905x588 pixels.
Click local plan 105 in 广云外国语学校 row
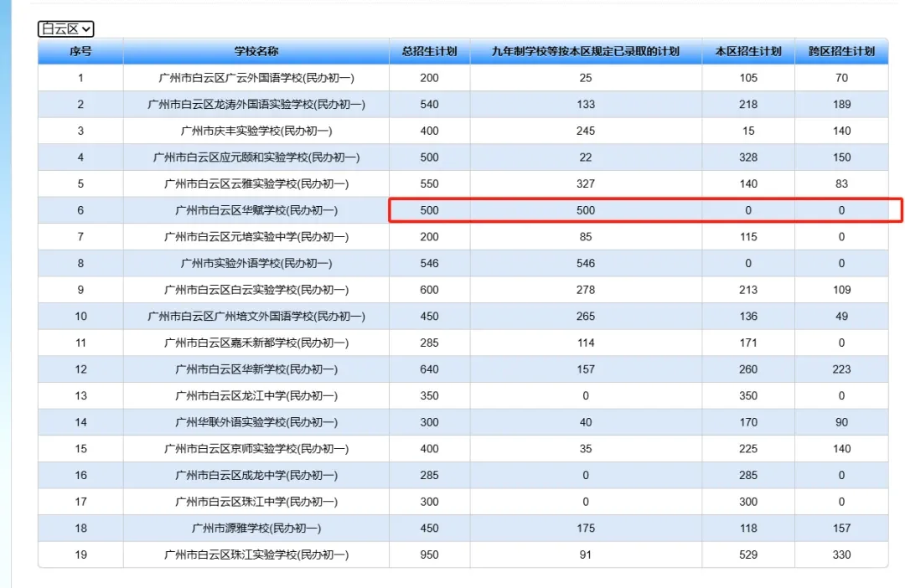(748, 78)
